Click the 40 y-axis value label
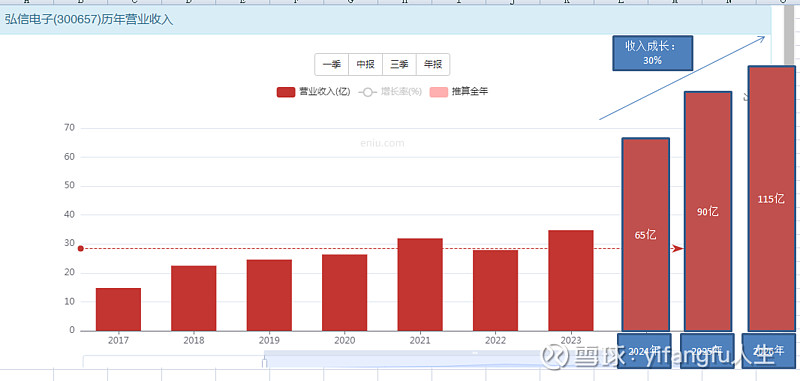This screenshot has height=381, width=800. pyautogui.click(x=69, y=215)
